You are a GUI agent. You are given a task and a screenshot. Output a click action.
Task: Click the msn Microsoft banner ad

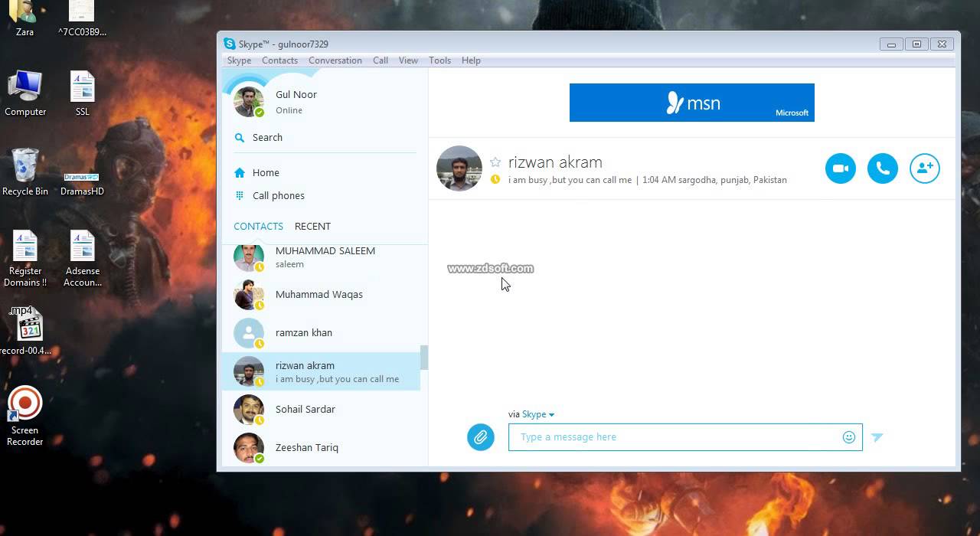(691, 103)
